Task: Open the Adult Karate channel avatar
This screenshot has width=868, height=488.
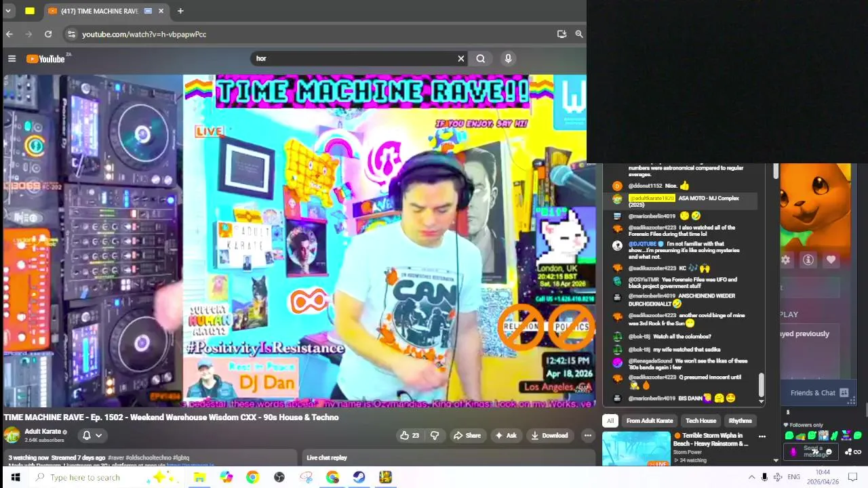Action: click(x=12, y=435)
